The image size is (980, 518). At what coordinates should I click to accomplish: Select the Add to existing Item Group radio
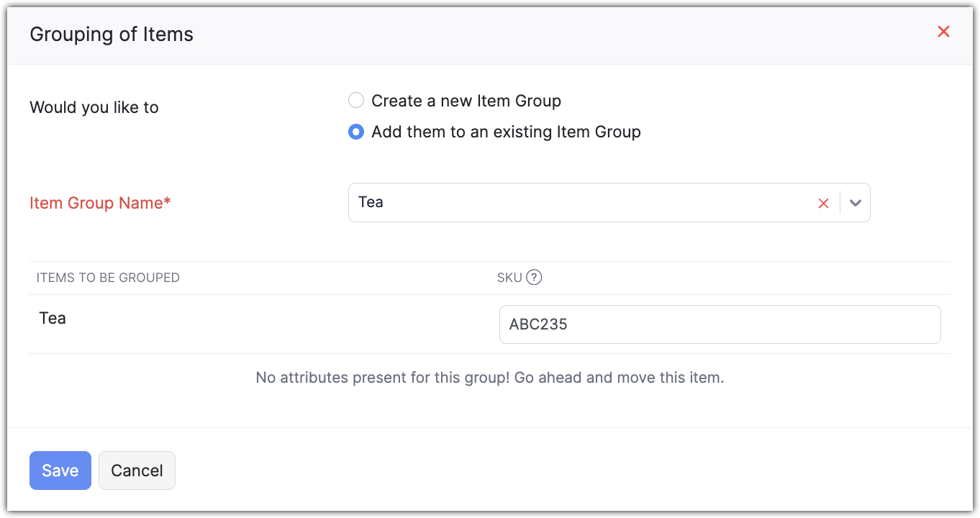pos(356,132)
